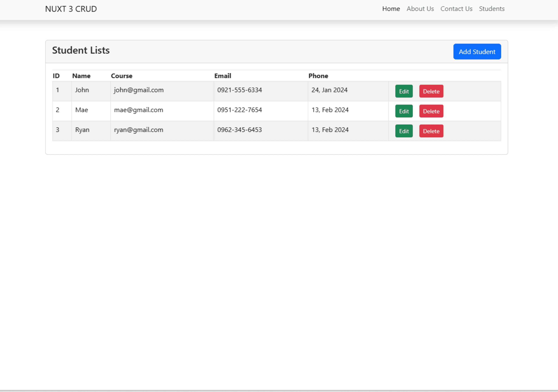Click the NUXT 3 CRUD logo link

71,9
